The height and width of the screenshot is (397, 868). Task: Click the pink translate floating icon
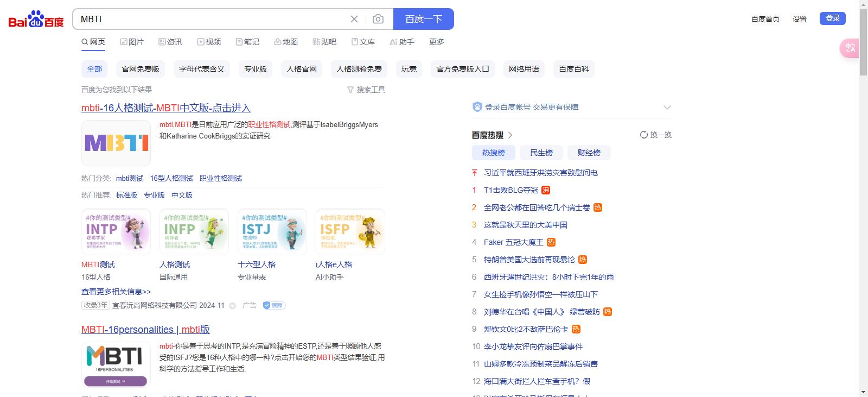pyautogui.click(x=850, y=48)
